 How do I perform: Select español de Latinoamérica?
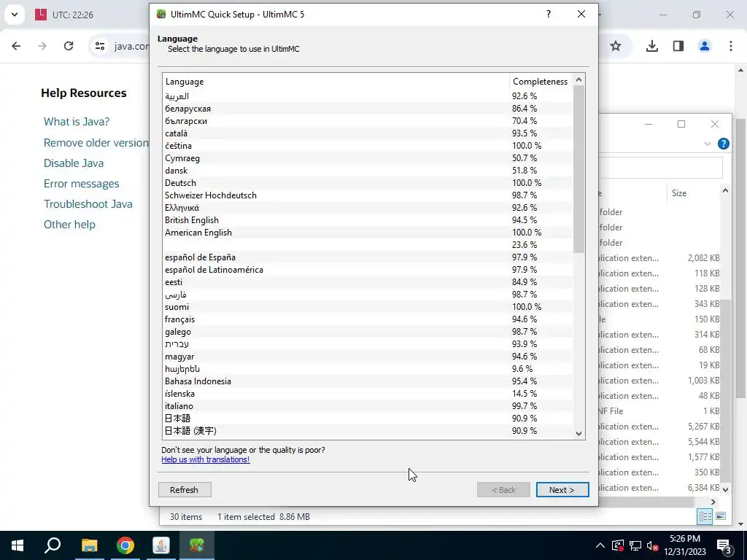pyautogui.click(x=368, y=270)
